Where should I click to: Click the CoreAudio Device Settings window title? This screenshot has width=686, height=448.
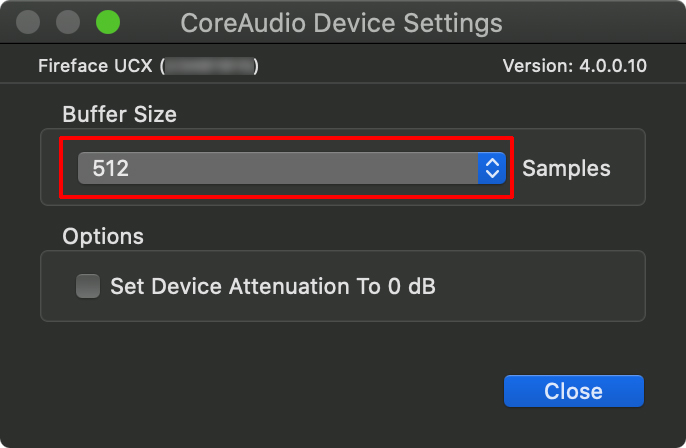341,21
